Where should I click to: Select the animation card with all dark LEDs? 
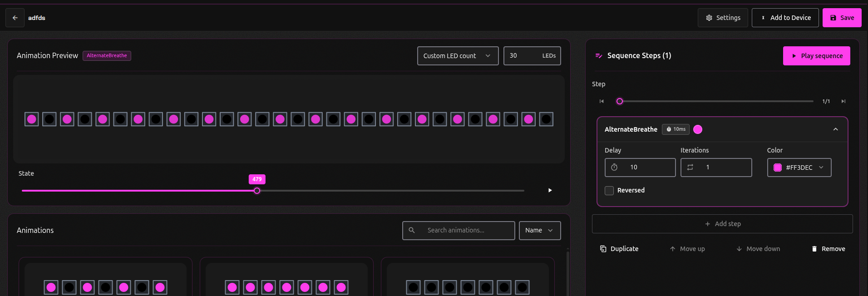pos(468,277)
